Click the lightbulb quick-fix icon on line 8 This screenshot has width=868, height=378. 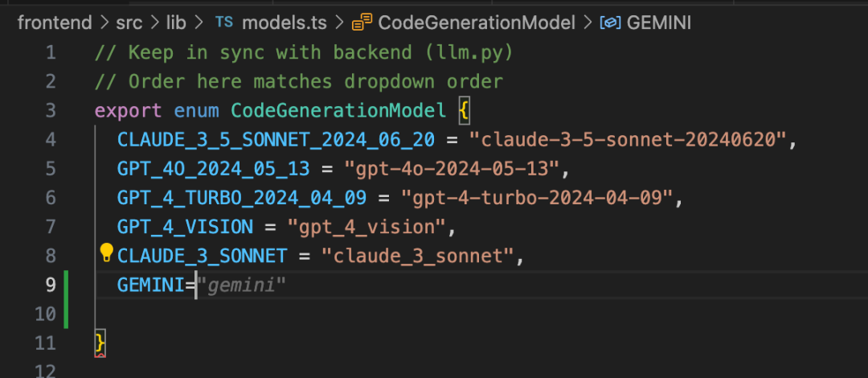click(106, 253)
